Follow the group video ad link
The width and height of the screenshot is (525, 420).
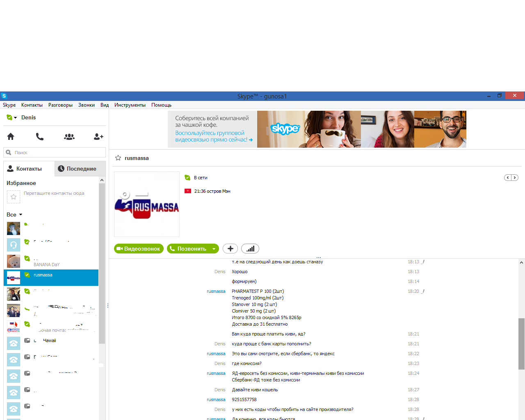[x=214, y=136]
